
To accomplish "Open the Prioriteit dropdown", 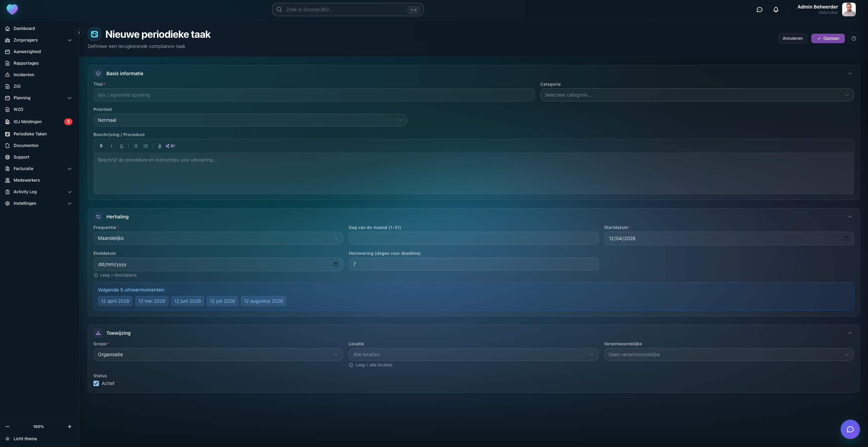I will [x=250, y=120].
